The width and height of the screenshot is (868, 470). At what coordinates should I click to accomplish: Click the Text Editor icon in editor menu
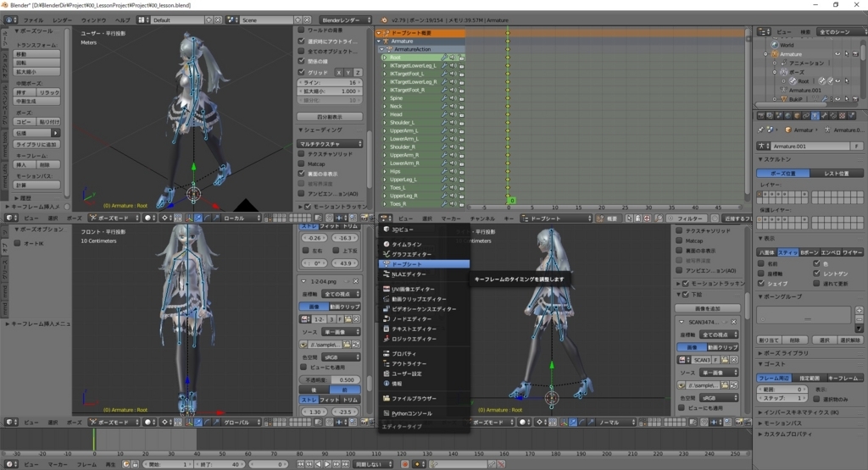[x=385, y=329]
